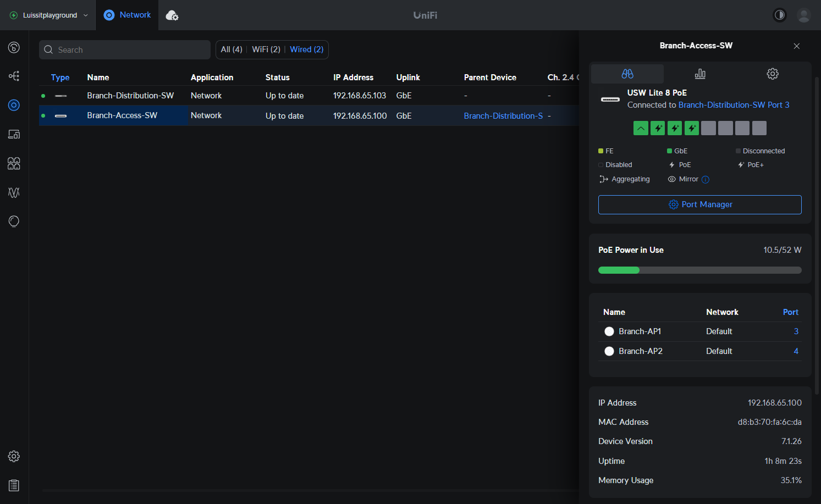Viewport: 821px width, 504px height.
Task: Open Branch-Distribution-SW Port 3 link
Action: (x=734, y=105)
